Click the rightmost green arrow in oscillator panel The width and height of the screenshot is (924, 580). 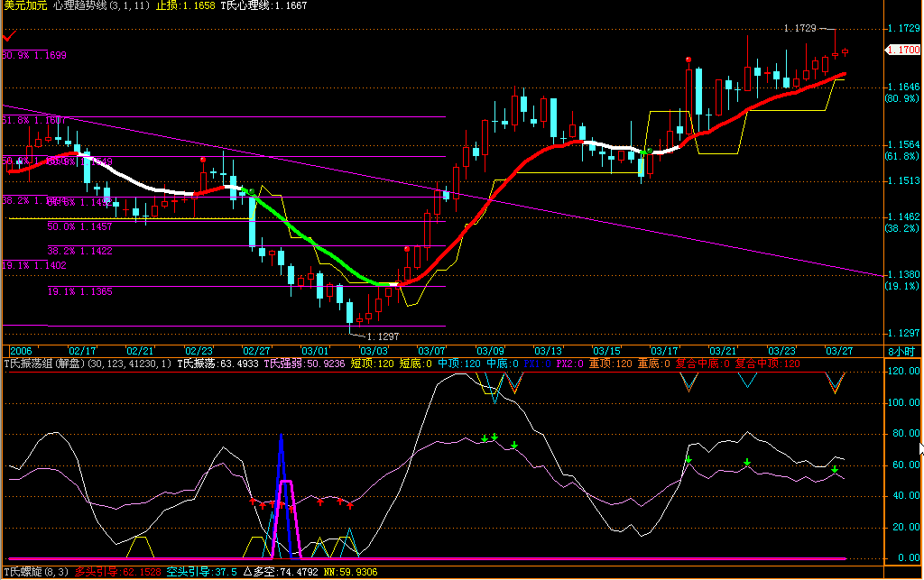point(835,469)
